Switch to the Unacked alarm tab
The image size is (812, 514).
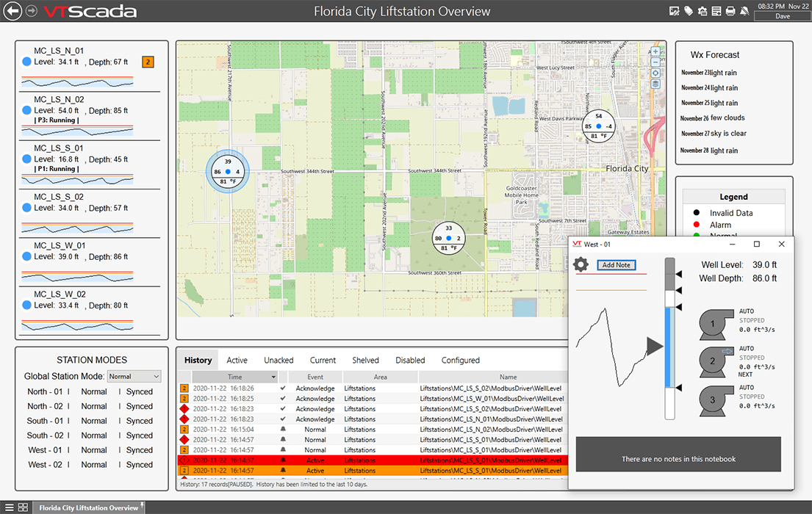click(x=279, y=361)
